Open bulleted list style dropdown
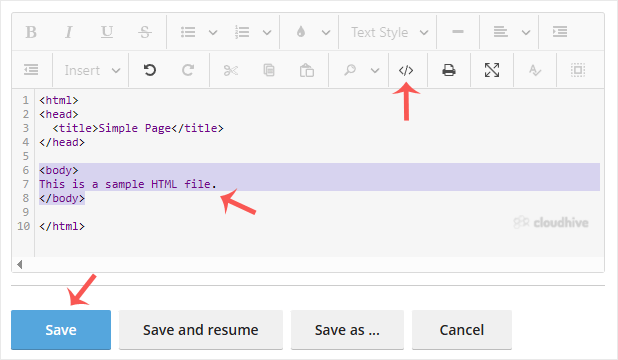 (x=213, y=32)
